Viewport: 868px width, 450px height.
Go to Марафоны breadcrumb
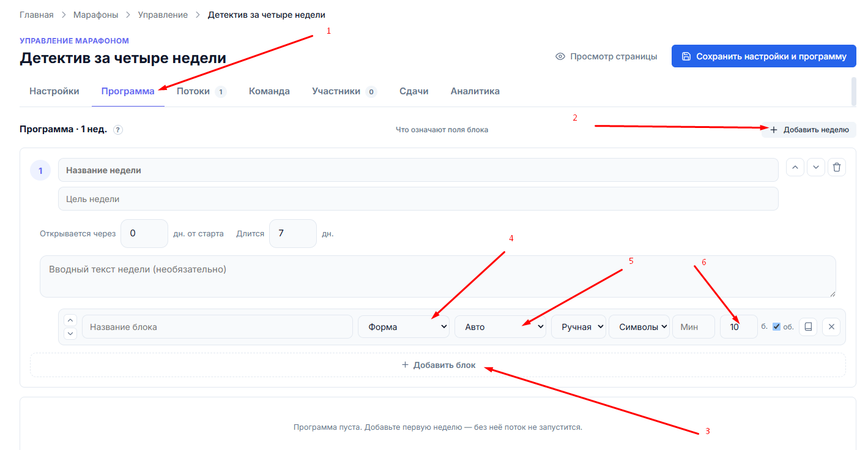pyautogui.click(x=95, y=15)
